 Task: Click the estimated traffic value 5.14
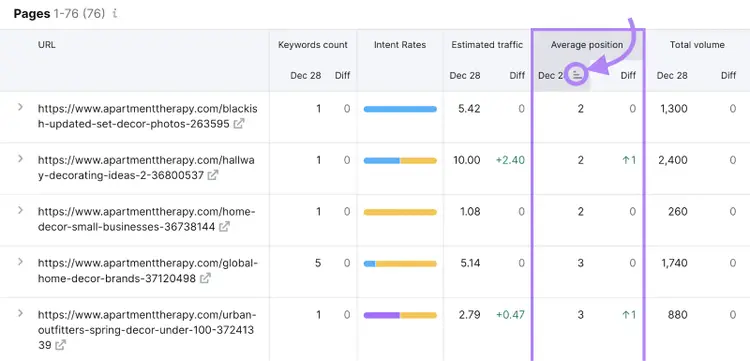469,263
